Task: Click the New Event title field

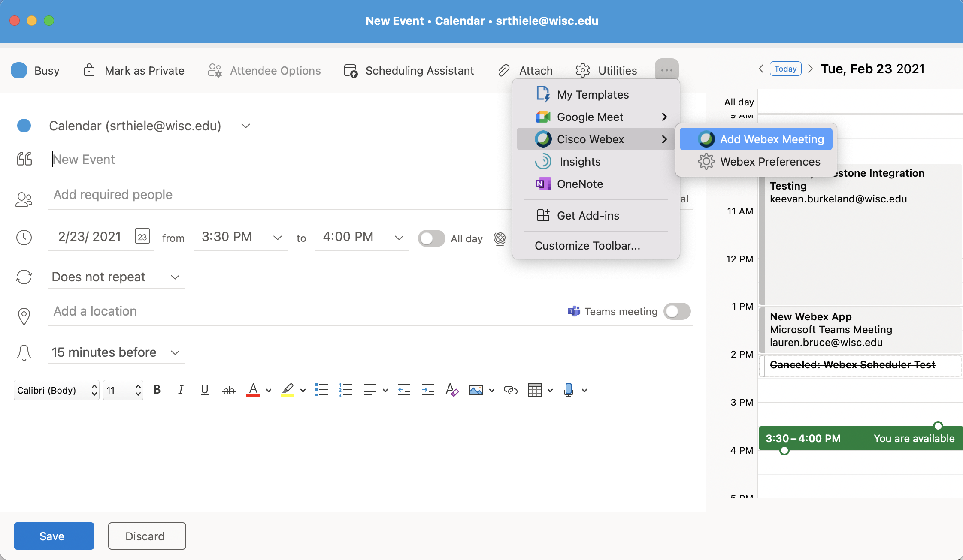Action: (280, 160)
